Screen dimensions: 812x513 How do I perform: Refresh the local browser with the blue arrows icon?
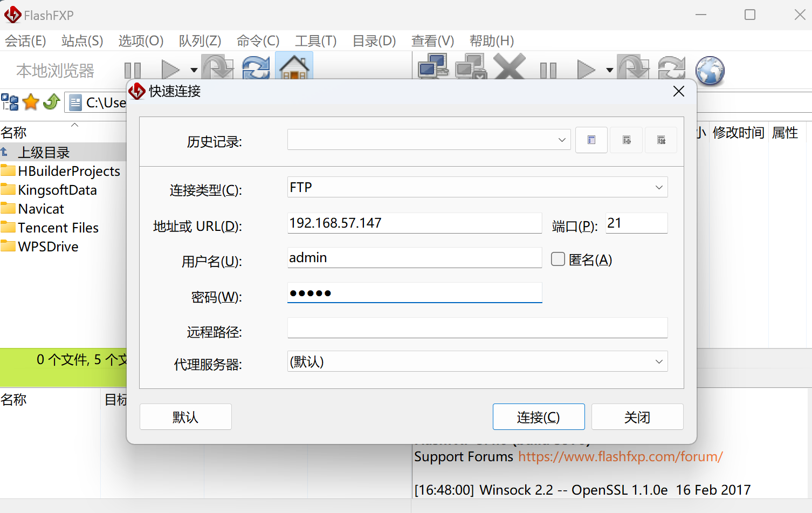(x=256, y=68)
